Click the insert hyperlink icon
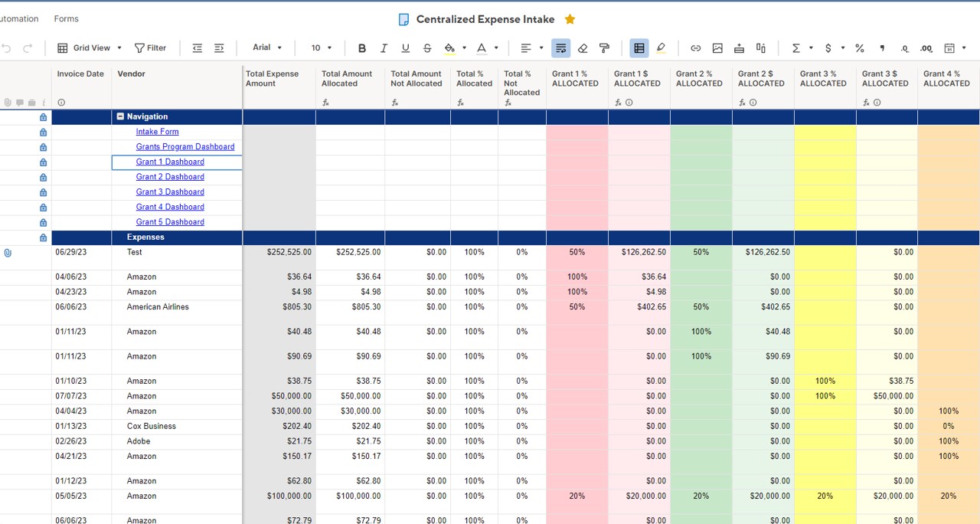The width and height of the screenshot is (980, 524). point(695,48)
